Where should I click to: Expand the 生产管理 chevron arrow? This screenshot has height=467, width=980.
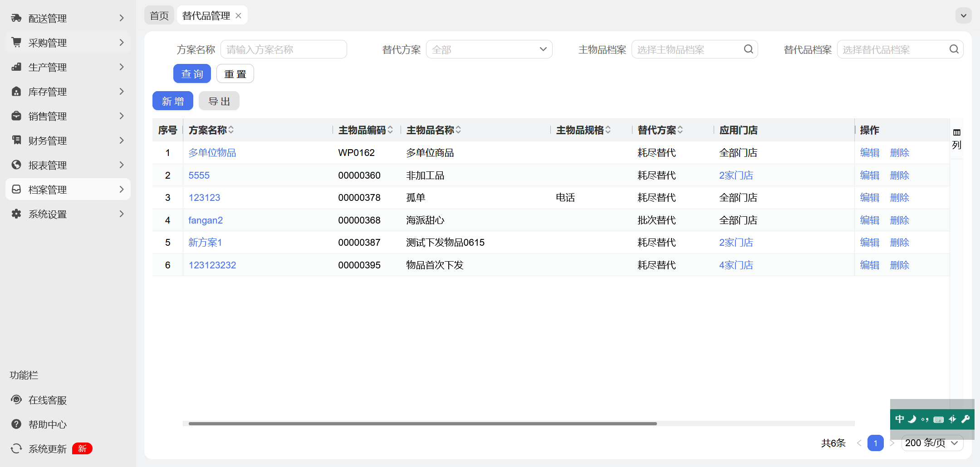(x=122, y=67)
